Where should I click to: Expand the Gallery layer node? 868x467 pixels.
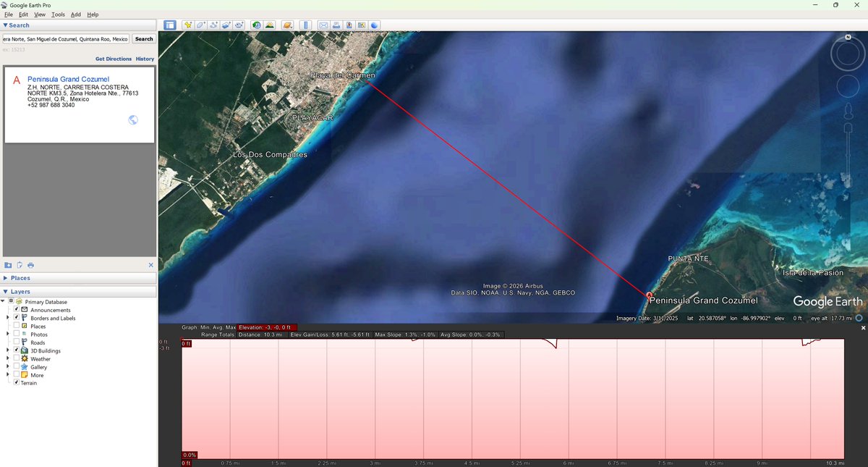tap(8, 367)
